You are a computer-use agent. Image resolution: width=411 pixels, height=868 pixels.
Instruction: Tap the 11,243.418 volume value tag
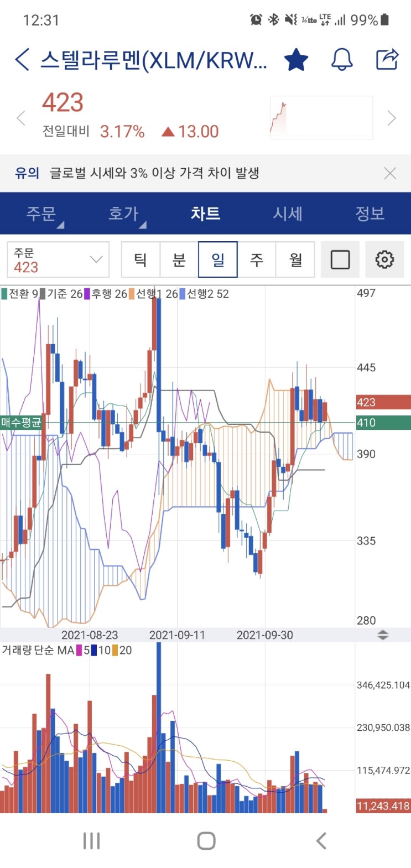(383, 806)
